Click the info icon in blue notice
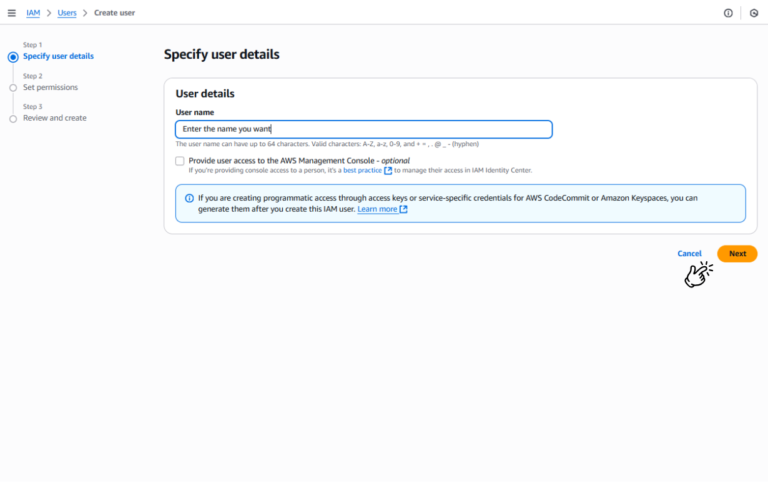This screenshot has height=483, width=768. (x=189, y=198)
